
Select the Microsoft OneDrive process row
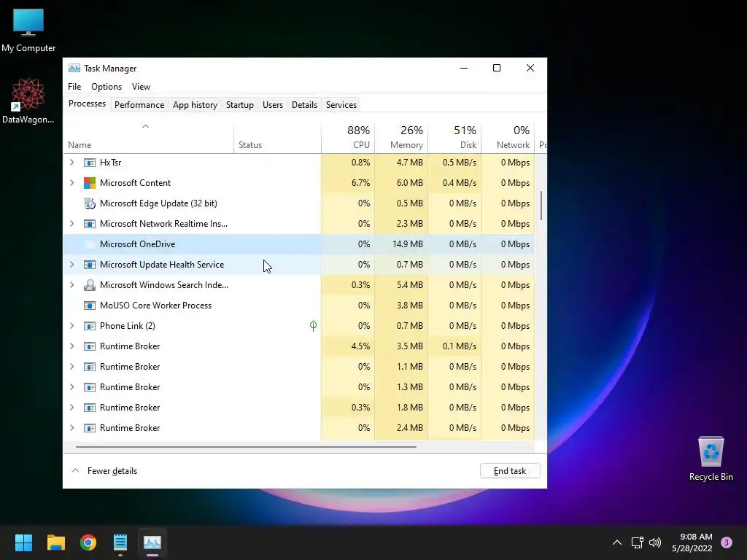click(298, 244)
